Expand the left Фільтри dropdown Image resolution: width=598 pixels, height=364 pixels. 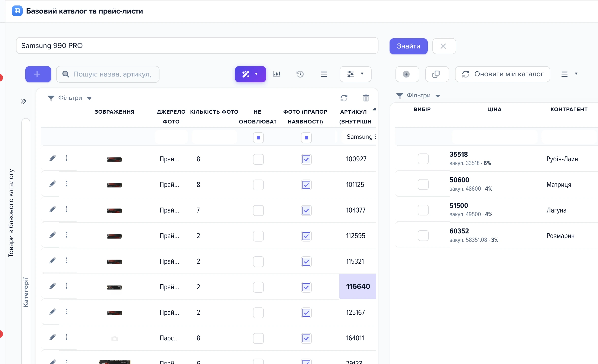click(x=70, y=98)
